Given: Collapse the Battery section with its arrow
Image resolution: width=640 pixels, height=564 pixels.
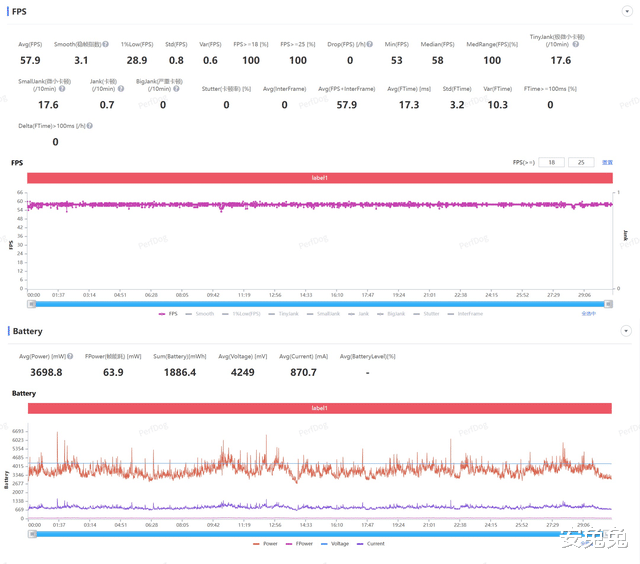Looking at the screenshot, I should [626, 331].
